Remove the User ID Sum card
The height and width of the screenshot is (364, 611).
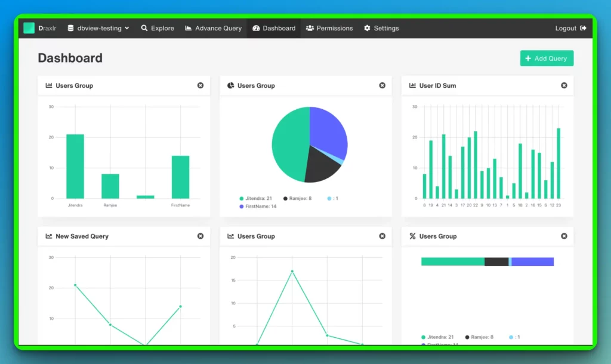(x=564, y=85)
